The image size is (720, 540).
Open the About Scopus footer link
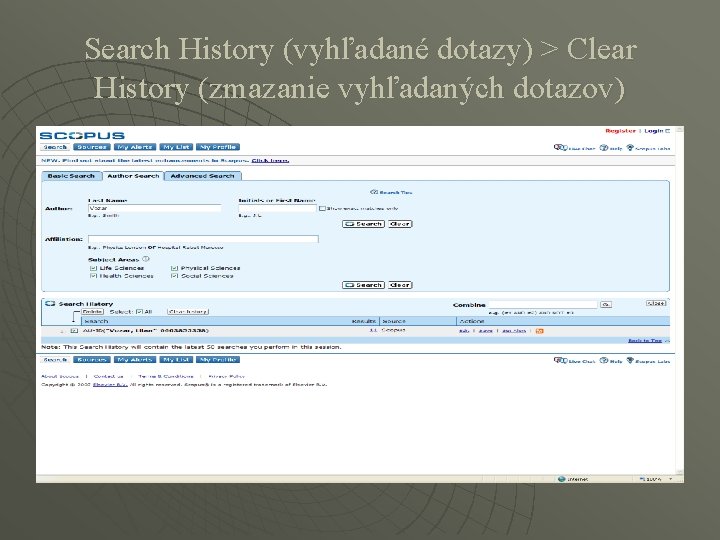click(x=60, y=376)
